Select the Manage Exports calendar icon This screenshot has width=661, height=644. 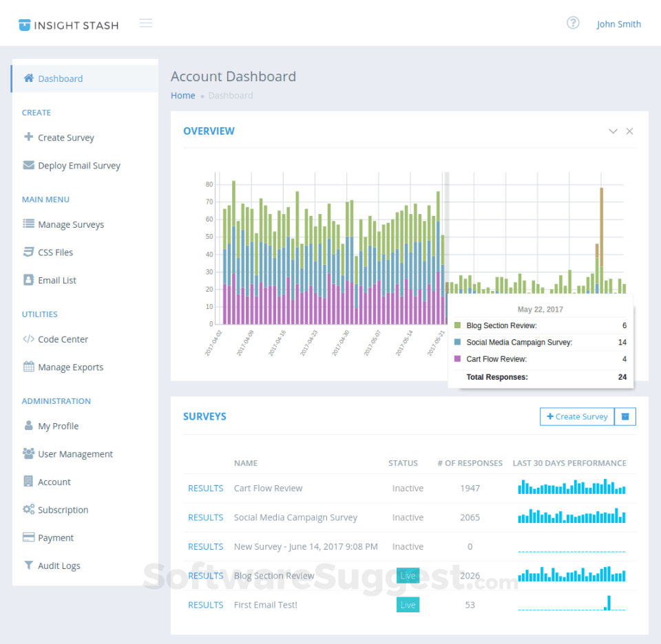click(29, 367)
